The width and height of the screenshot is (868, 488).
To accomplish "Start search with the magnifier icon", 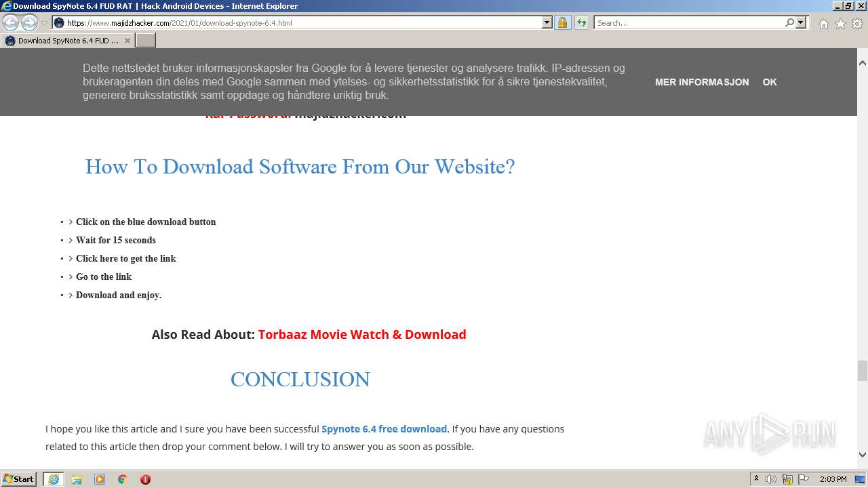I will pyautogui.click(x=789, y=22).
